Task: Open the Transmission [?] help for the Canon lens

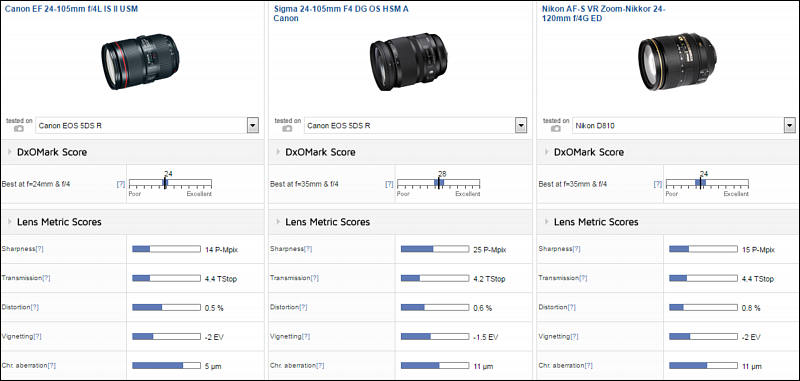Action: tap(46, 278)
